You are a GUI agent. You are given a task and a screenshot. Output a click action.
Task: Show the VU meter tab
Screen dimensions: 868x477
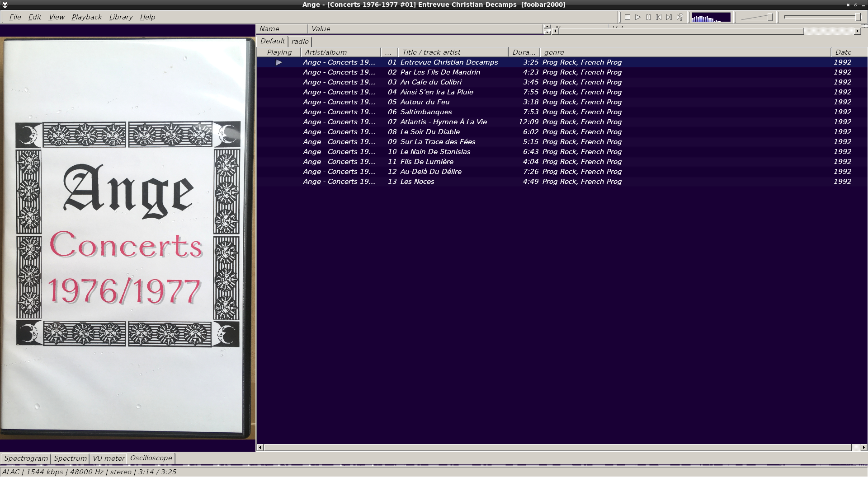(x=108, y=458)
